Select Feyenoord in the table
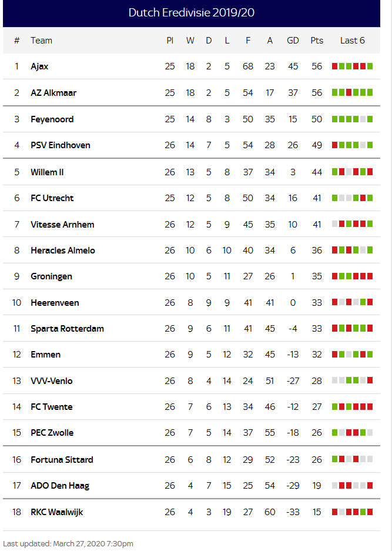Image resolution: width=392 pixels, height=551 pixels. [x=52, y=119]
